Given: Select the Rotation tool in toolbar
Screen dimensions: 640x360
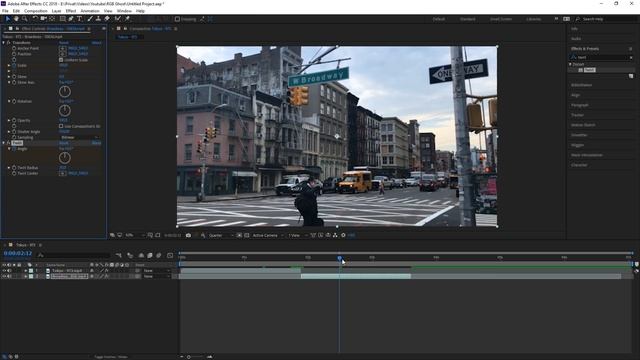Looking at the screenshot, I should pos(35,19).
